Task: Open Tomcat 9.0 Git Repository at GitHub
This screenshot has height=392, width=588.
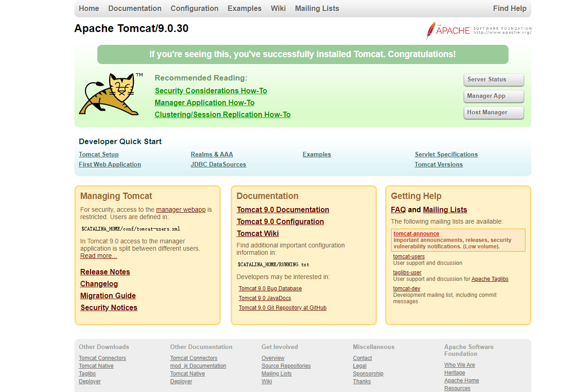Action: coord(282,308)
